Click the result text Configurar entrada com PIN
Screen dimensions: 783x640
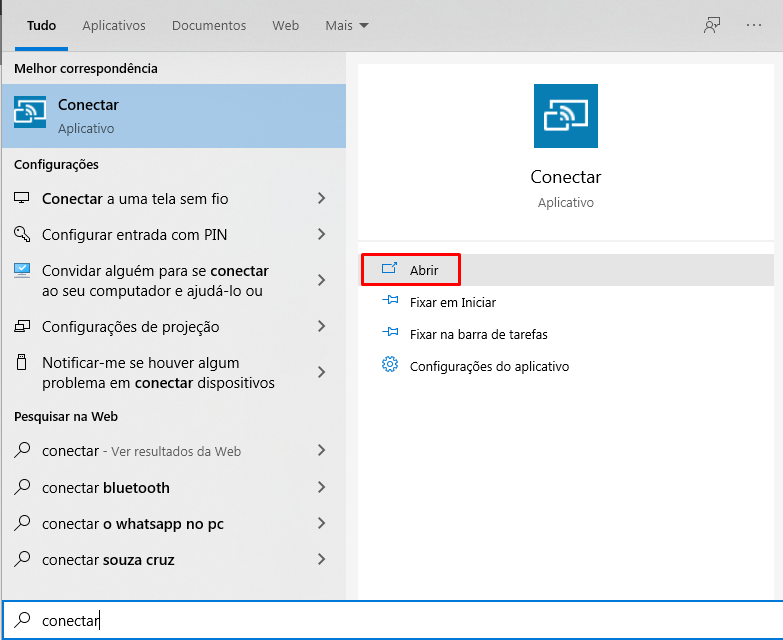[134, 235]
